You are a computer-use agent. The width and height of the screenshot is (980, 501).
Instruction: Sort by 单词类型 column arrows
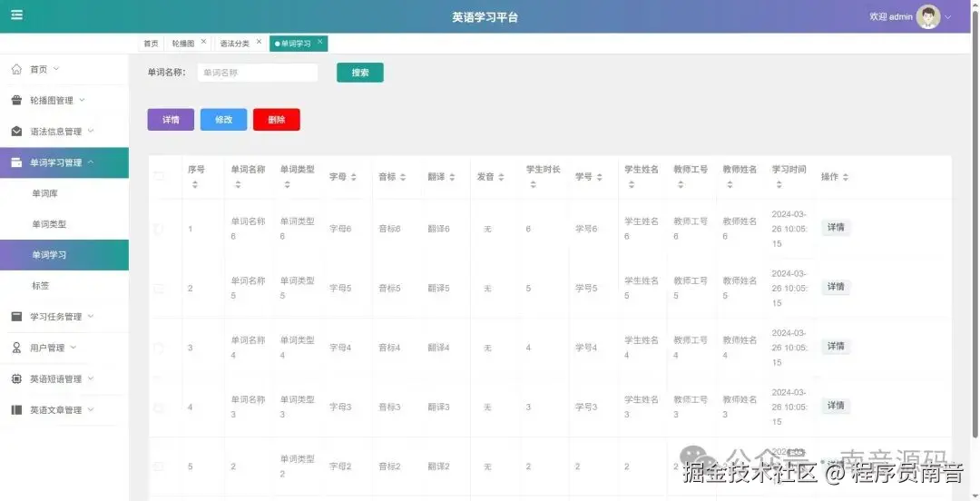coord(287,184)
